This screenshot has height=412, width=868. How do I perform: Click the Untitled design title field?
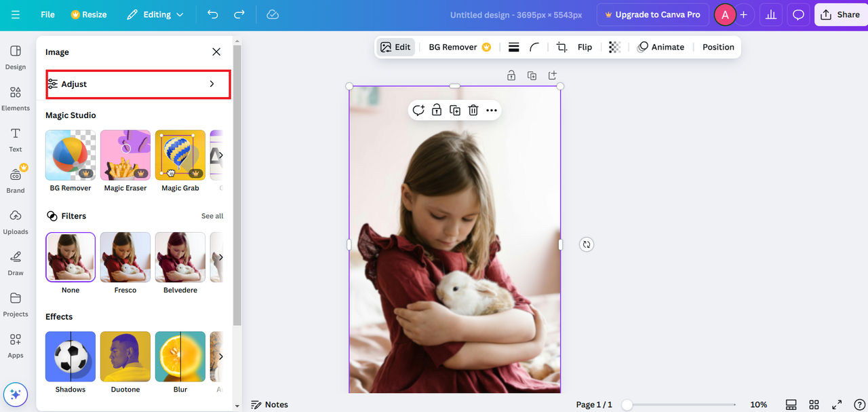(516, 14)
